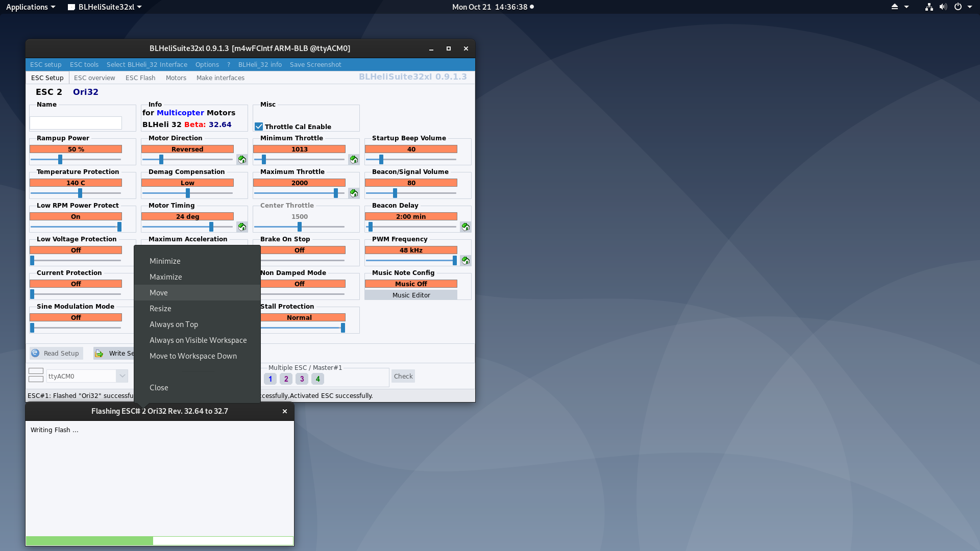Click the Low RPM Power Protect slider
Viewport: 980px width, 551px height.
76,227
